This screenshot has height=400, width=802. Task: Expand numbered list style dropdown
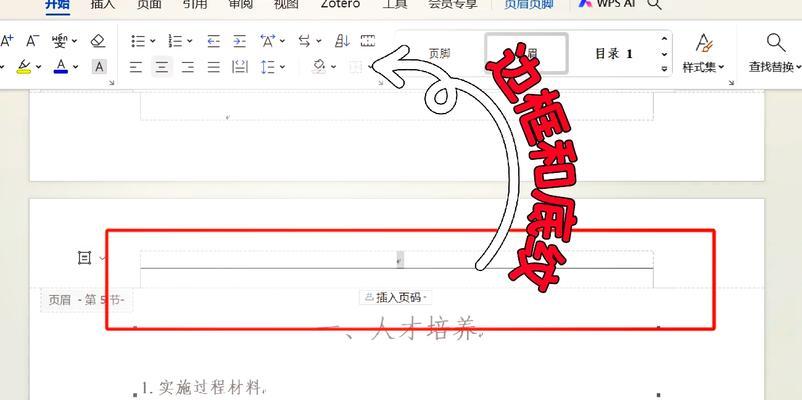tap(190, 41)
